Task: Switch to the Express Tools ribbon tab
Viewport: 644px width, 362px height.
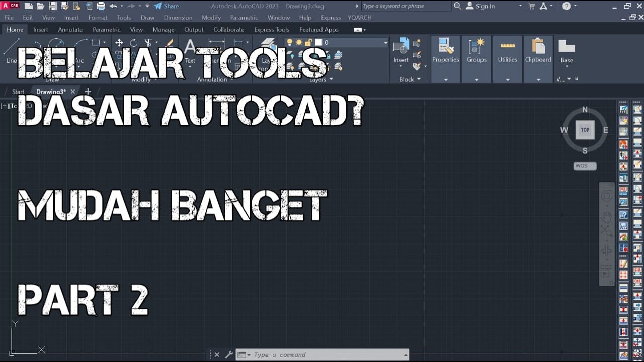Action: coord(272,30)
